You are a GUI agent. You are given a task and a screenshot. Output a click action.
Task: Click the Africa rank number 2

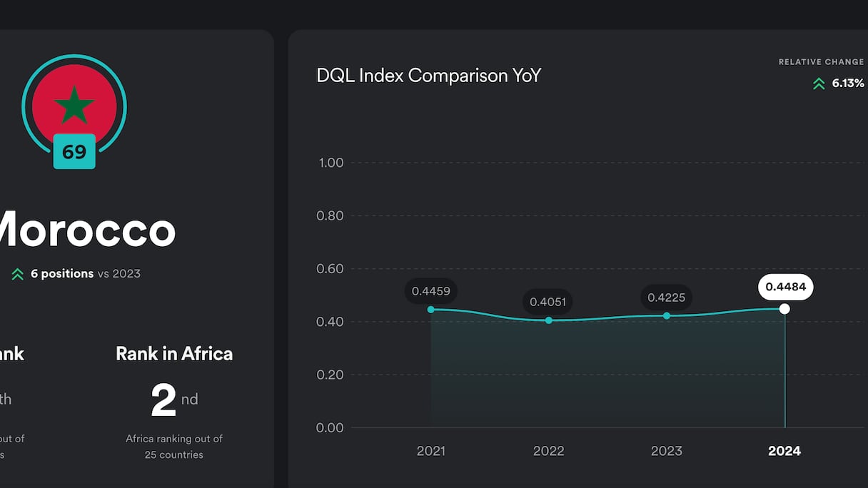pyautogui.click(x=163, y=401)
